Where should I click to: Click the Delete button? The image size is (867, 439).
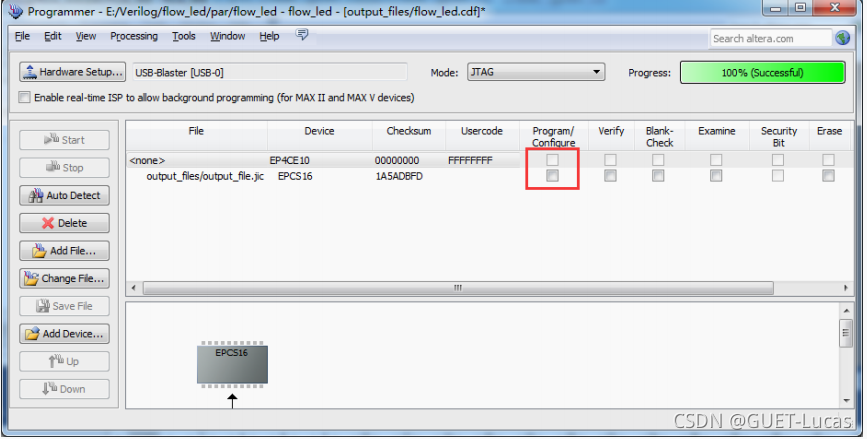tap(64, 223)
